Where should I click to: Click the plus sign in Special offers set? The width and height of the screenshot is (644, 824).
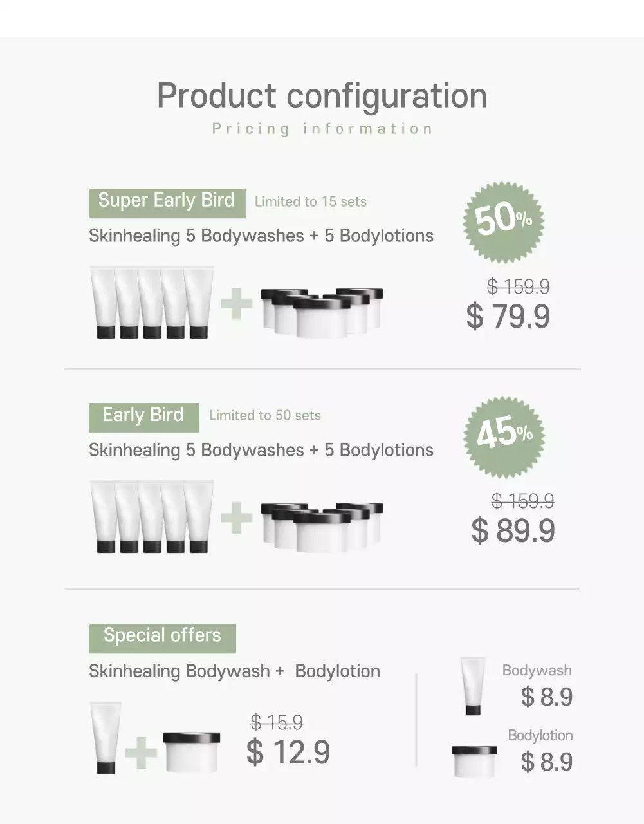(x=141, y=752)
